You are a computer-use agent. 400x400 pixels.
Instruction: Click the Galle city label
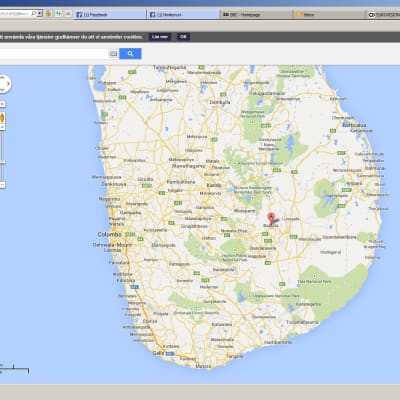[158, 353]
